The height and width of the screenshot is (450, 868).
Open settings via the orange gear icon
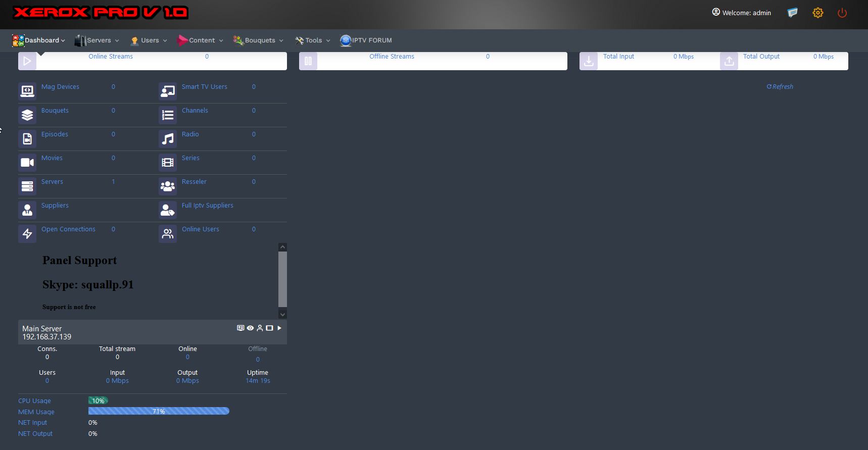coord(818,13)
